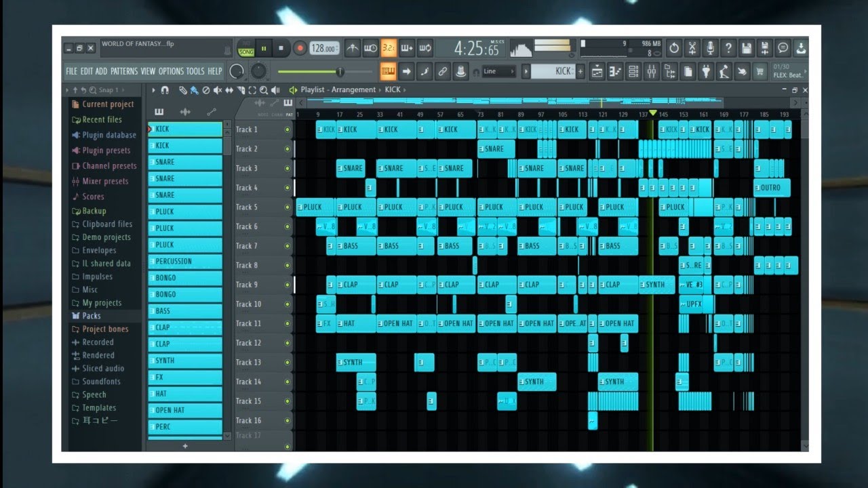Select the Draw pencil tool in Playlist

(x=183, y=90)
